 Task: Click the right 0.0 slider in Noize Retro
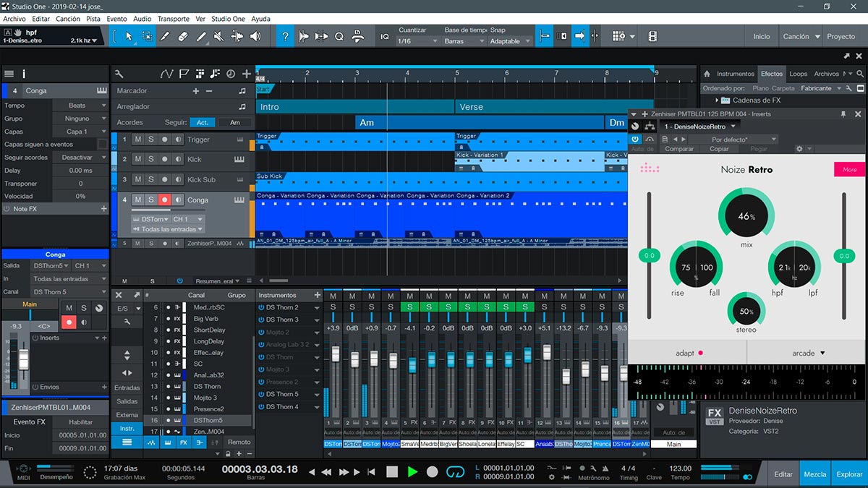[843, 255]
